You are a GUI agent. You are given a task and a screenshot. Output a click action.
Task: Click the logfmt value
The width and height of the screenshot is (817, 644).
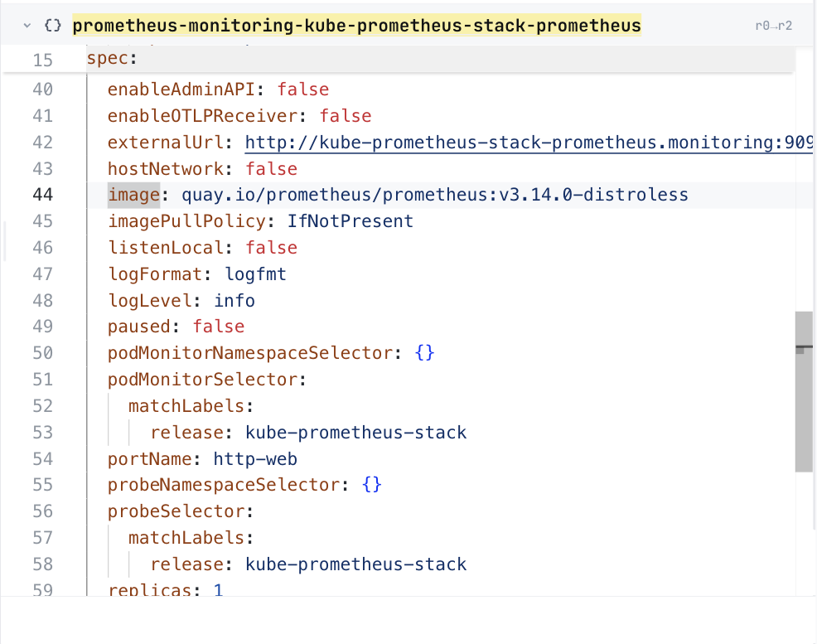(255, 274)
